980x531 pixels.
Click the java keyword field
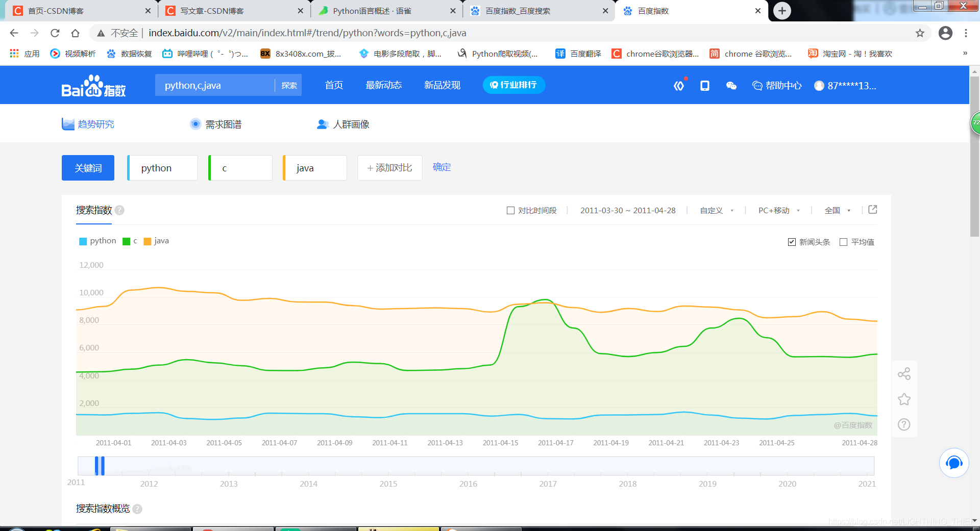[x=315, y=168]
